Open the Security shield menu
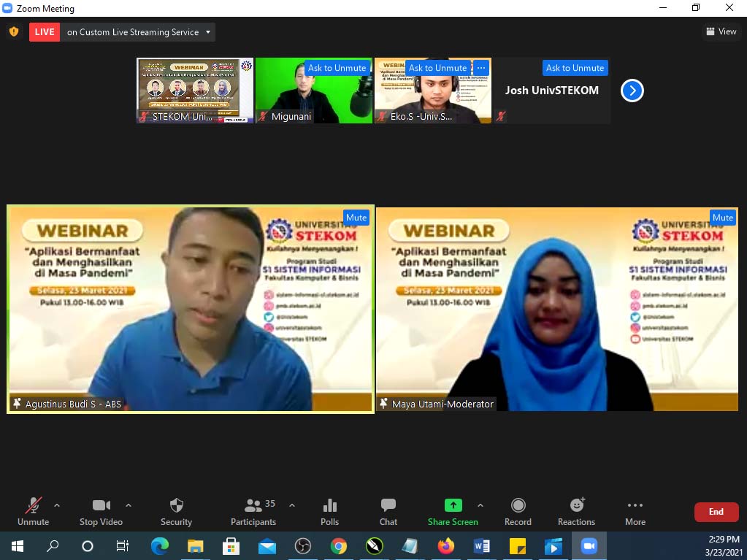This screenshot has width=747, height=560. [176, 511]
